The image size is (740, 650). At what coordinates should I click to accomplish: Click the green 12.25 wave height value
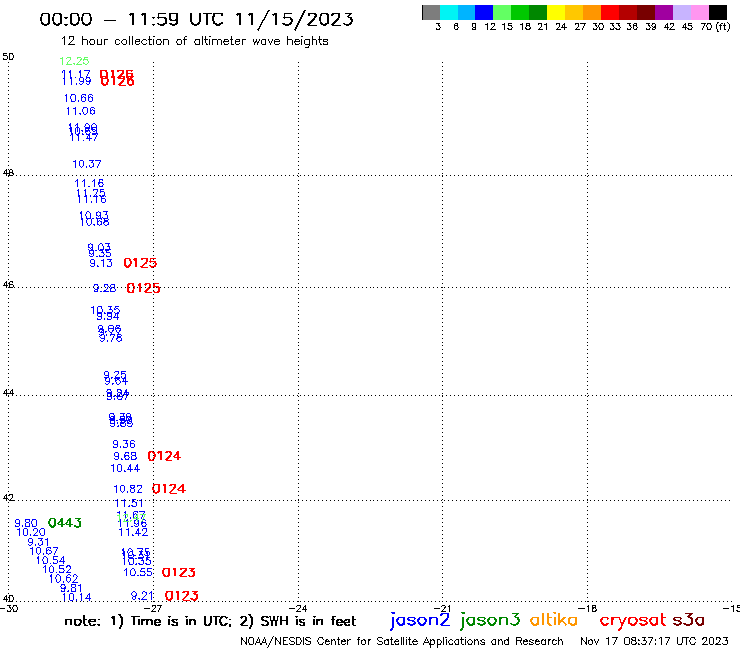coord(74,61)
